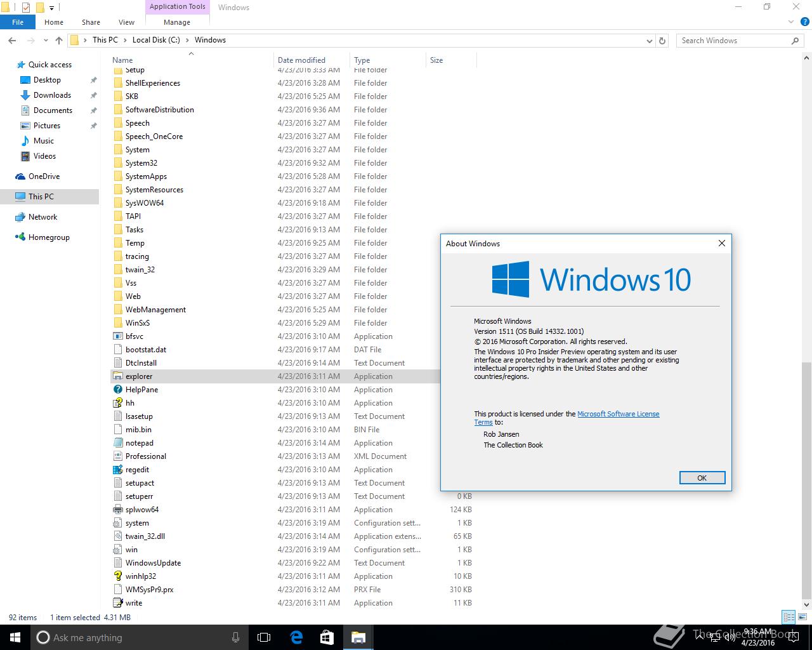Select the WindowsUpdate text document
Screen dimensions: 812x650
153,563
